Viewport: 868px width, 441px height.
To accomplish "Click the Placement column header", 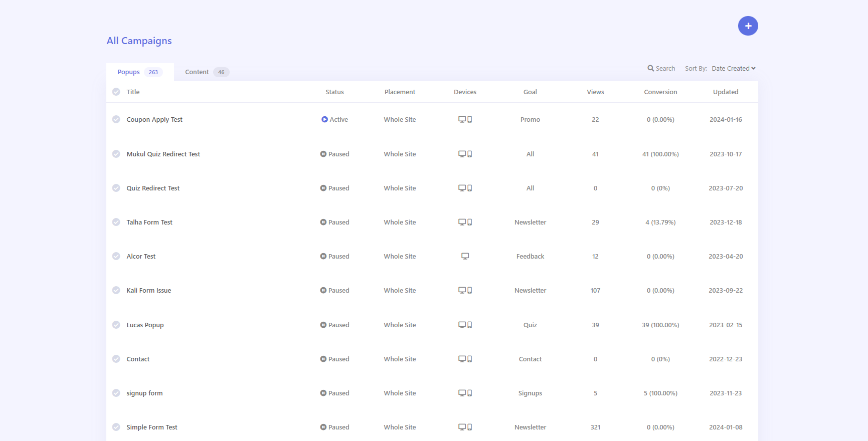I will tap(400, 92).
